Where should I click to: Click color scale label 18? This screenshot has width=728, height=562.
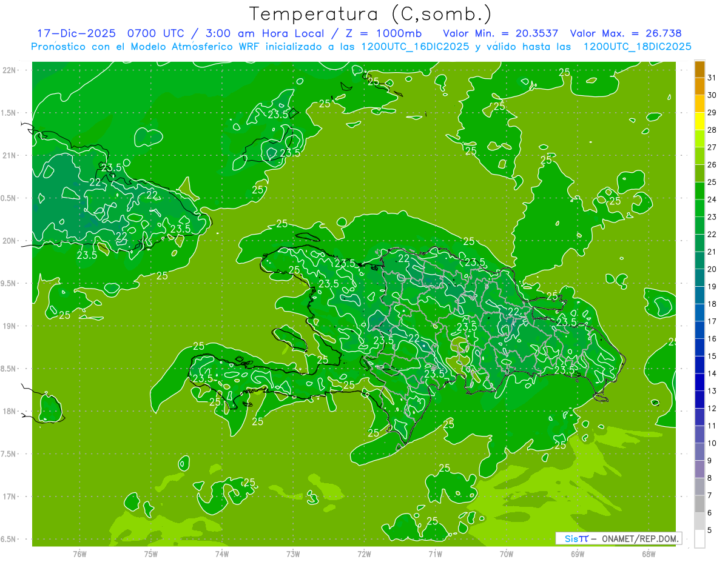click(x=712, y=304)
